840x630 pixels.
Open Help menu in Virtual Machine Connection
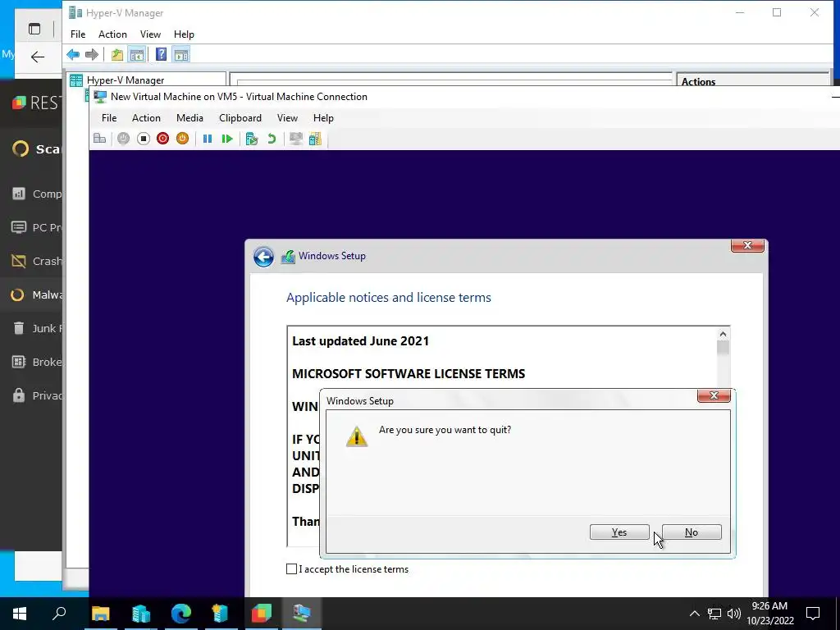click(323, 118)
